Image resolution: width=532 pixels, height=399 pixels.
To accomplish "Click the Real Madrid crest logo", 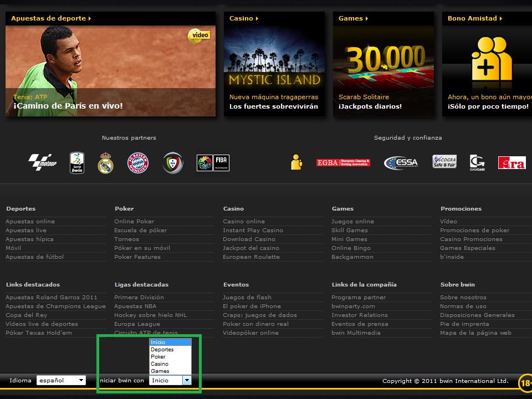I will click(x=105, y=163).
